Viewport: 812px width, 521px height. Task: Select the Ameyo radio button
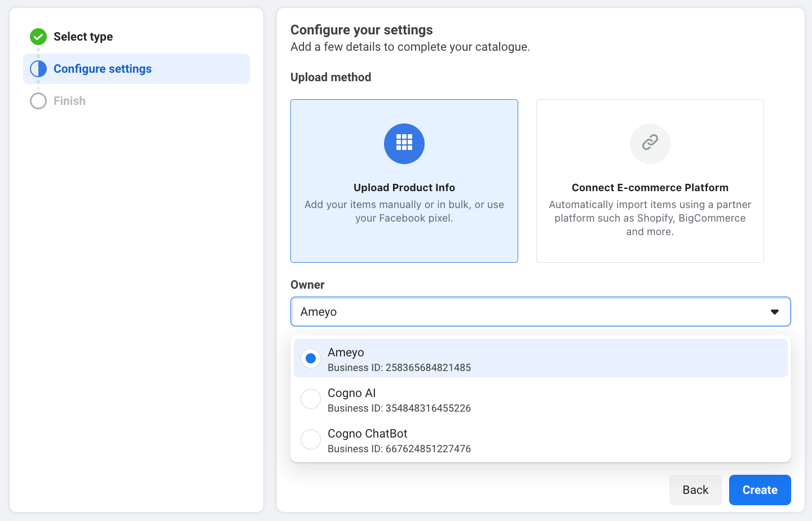(311, 359)
